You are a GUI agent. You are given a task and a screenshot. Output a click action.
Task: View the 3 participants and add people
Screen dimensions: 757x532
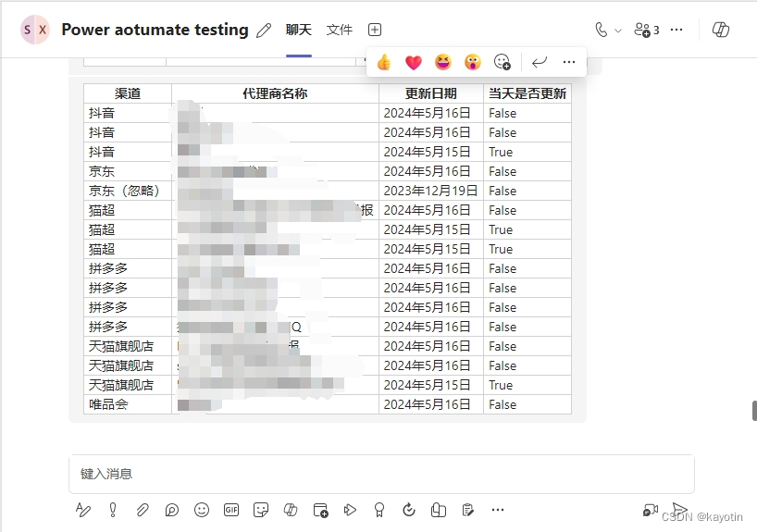point(647,30)
